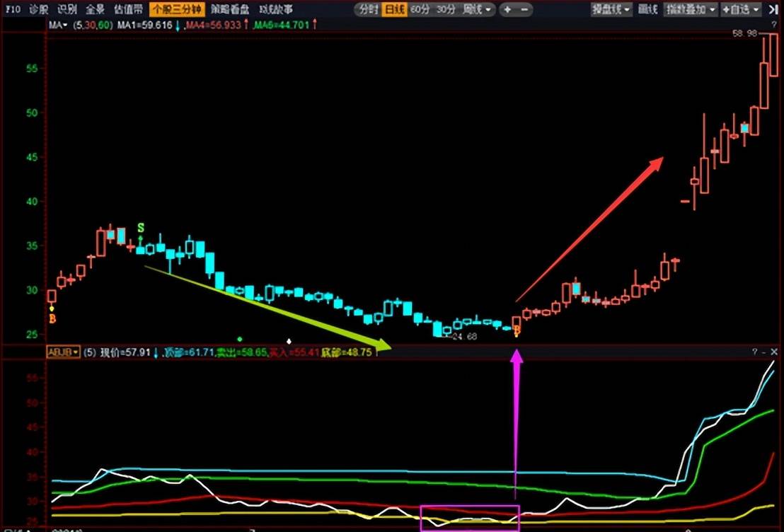Image resolution: width=784 pixels, height=532 pixels.
Task: Switch to the 60分 period
Action: [x=420, y=9]
